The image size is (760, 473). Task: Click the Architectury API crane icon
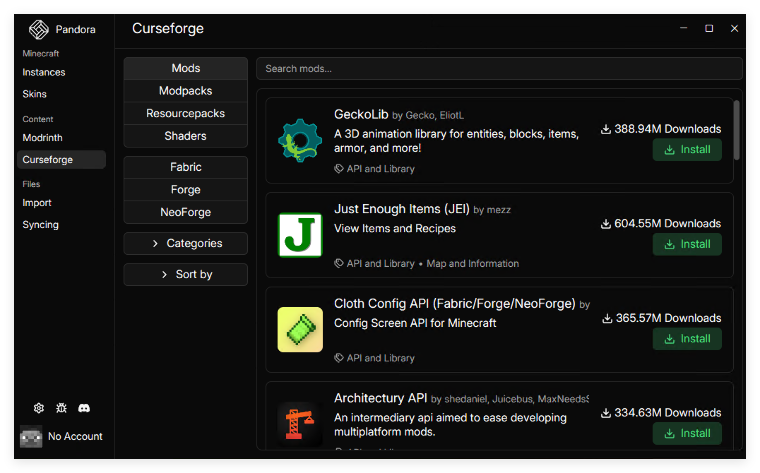[300, 424]
